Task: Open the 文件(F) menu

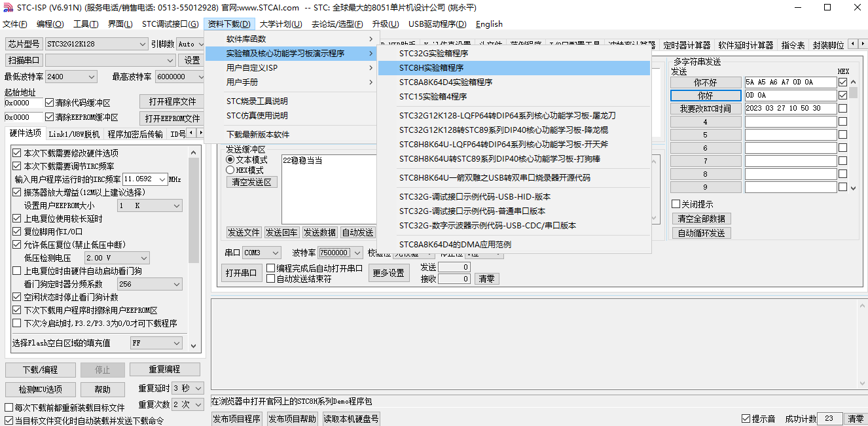Action: point(15,24)
